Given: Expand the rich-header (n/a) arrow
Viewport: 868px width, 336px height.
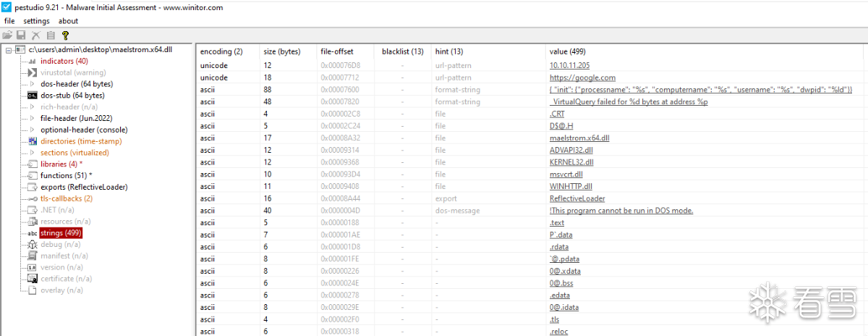Looking at the screenshot, I should tap(33, 106).
